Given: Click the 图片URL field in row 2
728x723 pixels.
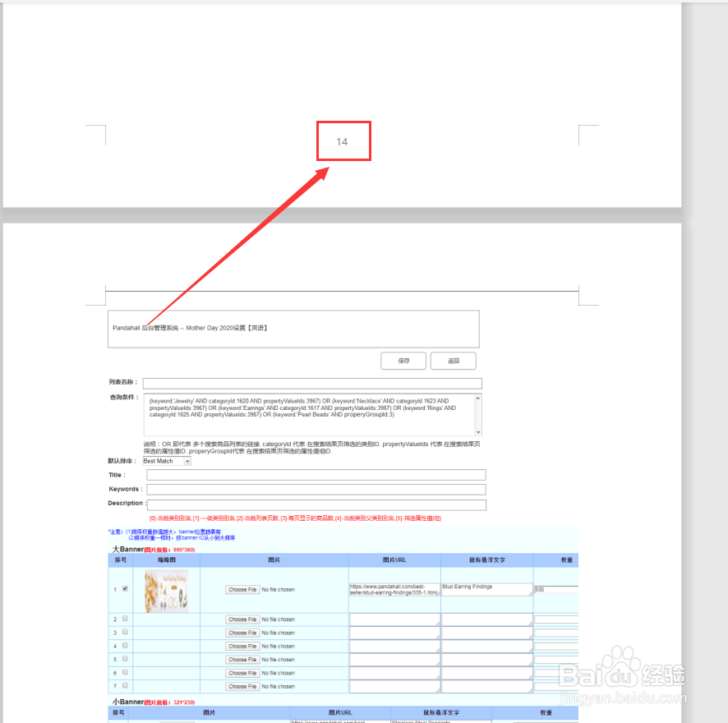Looking at the screenshot, I should [x=394, y=619].
